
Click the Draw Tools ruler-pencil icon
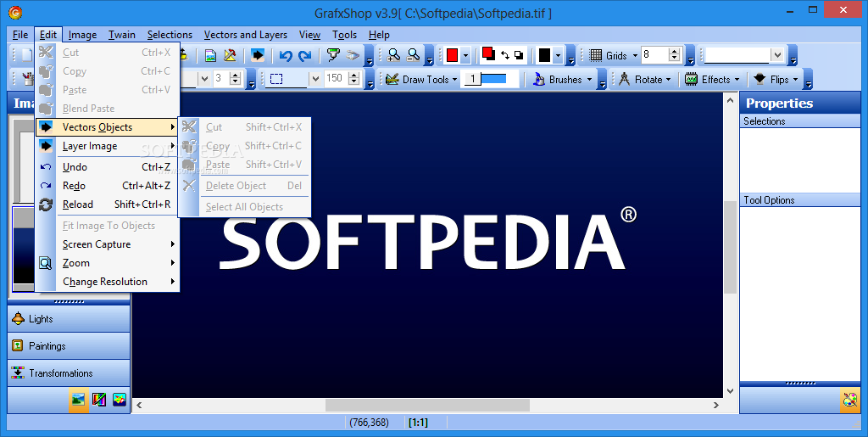(x=392, y=79)
